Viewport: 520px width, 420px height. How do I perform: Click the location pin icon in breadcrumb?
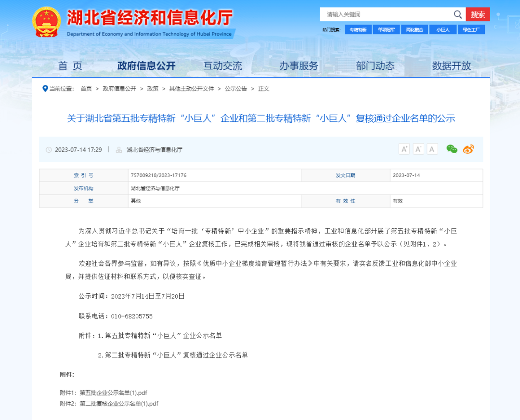click(x=45, y=89)
